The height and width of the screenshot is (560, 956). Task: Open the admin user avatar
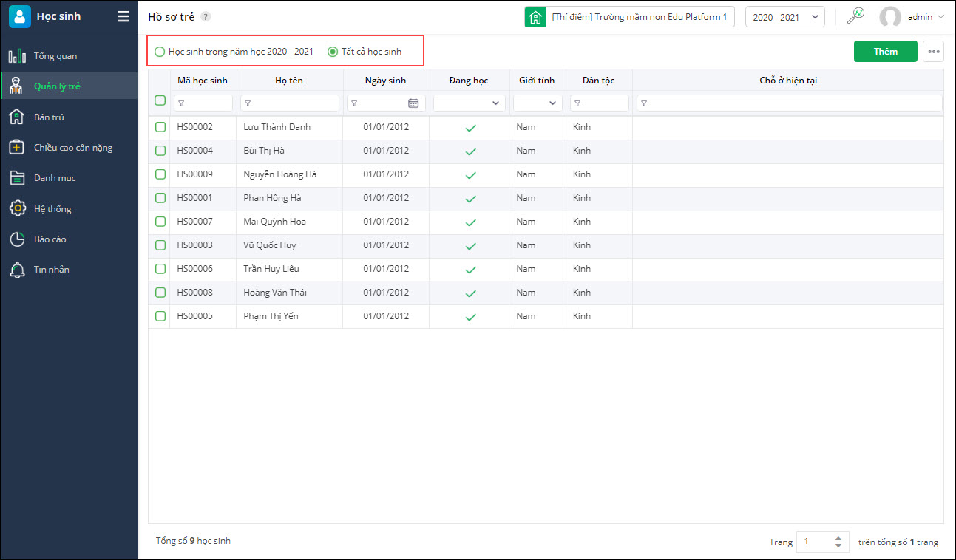(x=890, y=16)
